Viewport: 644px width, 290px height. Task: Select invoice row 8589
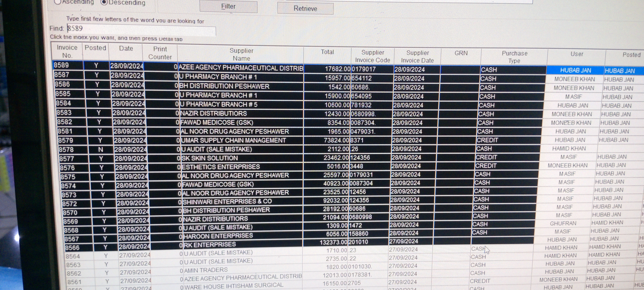(x=61, y=66)
